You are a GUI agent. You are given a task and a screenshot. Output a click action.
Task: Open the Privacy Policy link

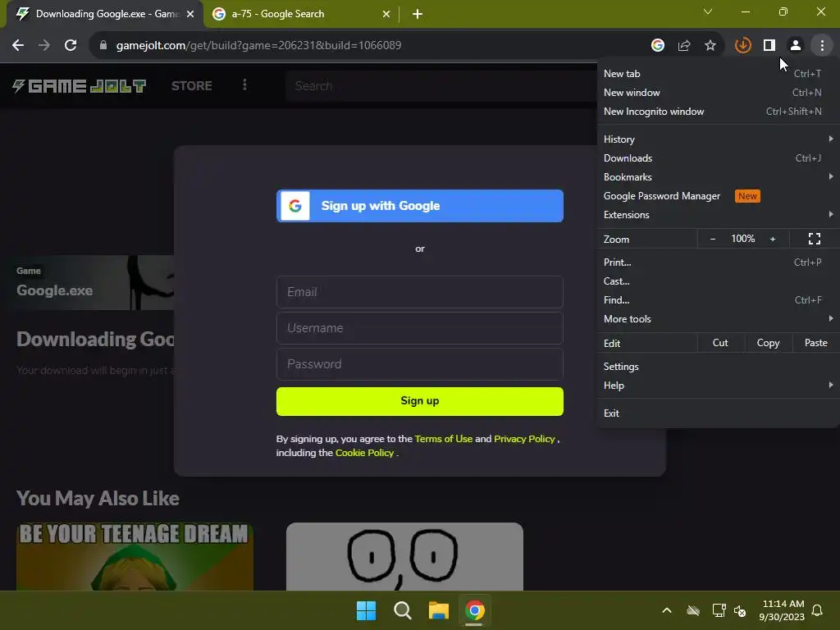[524, 439]
